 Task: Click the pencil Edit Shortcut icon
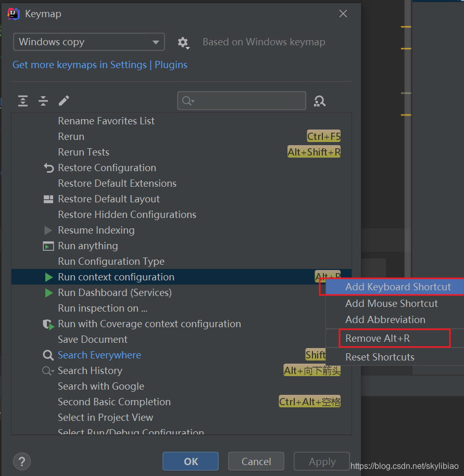pos(64,100)
